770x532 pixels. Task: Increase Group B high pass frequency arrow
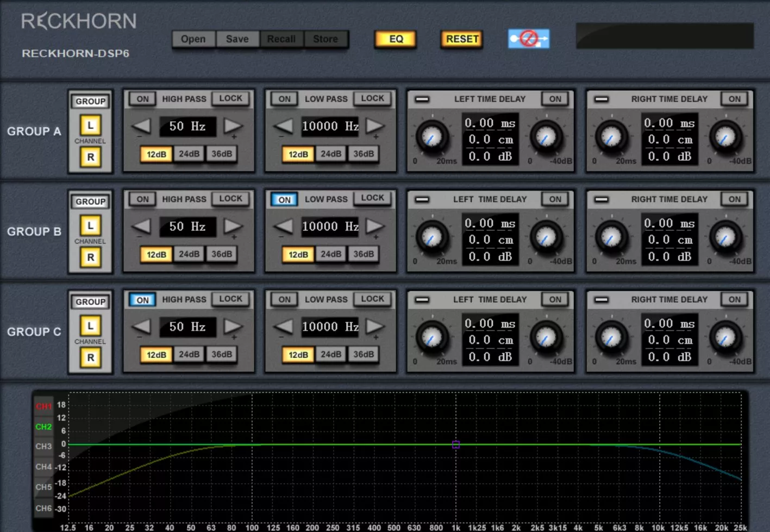[x=233, y=226]
